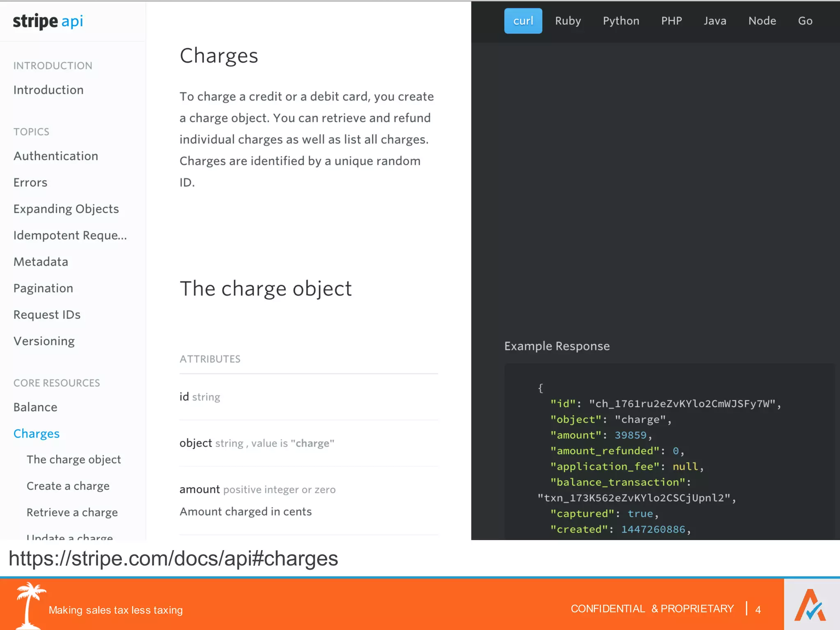Go to 'Retrieve a charge' sub-item
840x630 pixels.
pyautogui.click(x=72, y=513)
